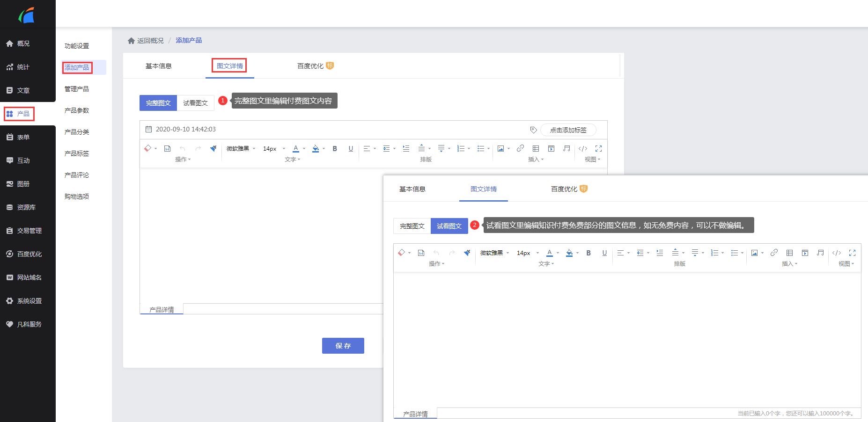
Task: Select 管理产品 in the product submenu
Action: click(x=77, y=89)
